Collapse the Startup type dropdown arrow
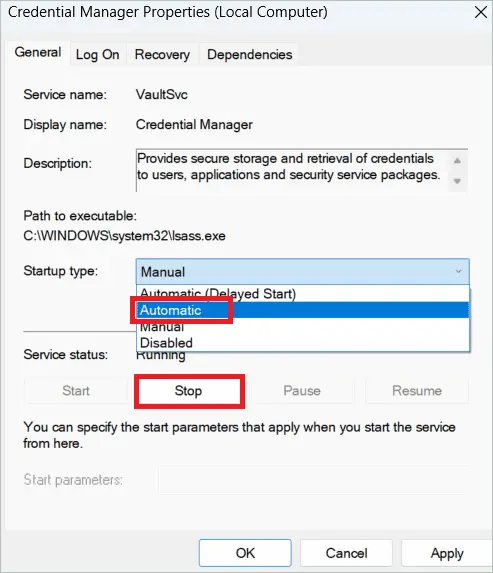 tap(458, 271)
